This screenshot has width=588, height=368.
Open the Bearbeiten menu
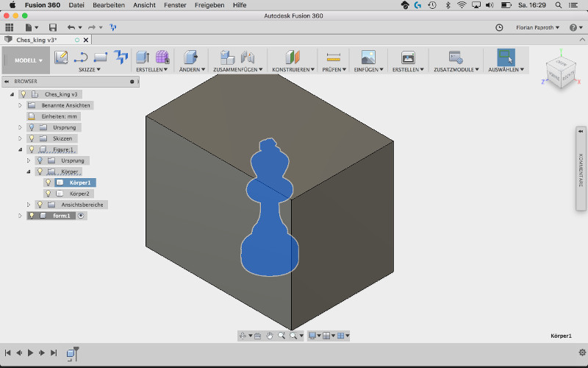(x=108, y=4)
